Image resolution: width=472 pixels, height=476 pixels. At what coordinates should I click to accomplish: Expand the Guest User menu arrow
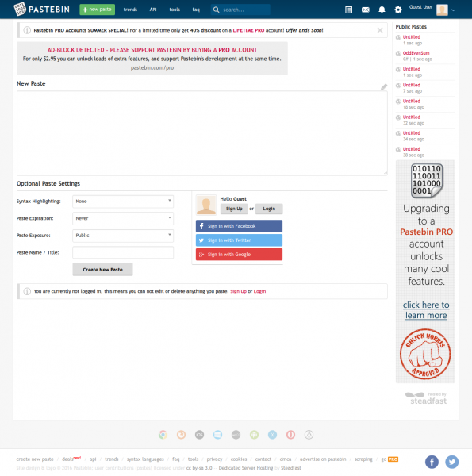(x=453, y=10)
